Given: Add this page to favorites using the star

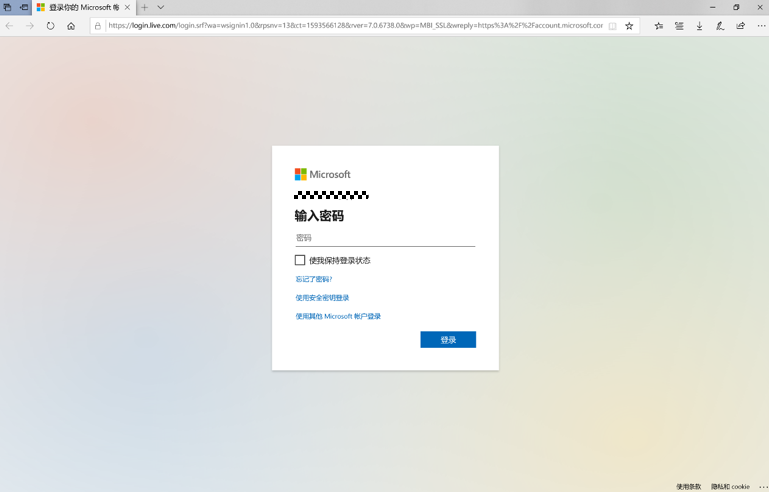Looking at the screenshot, I should tap(629, 26).
